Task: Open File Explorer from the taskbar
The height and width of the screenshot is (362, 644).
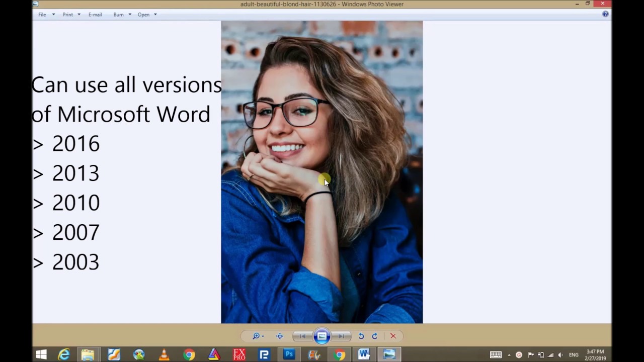Action: (x=88, y=354)
